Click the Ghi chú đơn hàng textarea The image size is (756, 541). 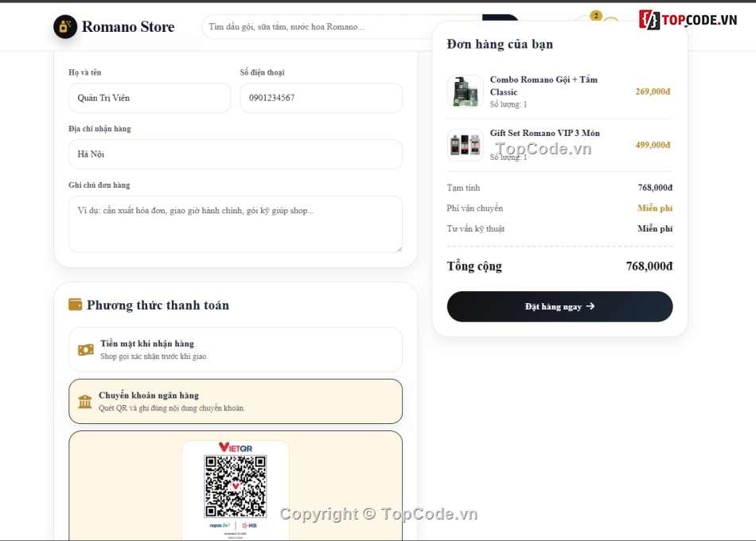point(236,224)
